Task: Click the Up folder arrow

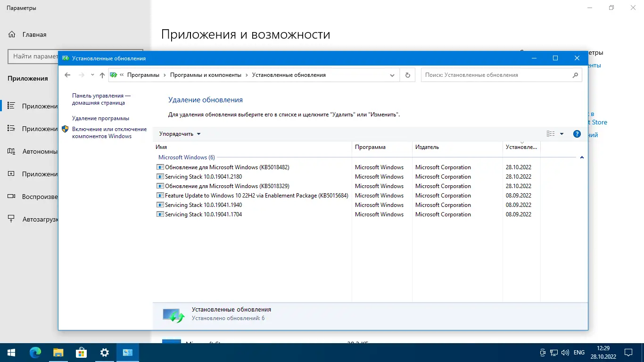Action: pos(102,75)
